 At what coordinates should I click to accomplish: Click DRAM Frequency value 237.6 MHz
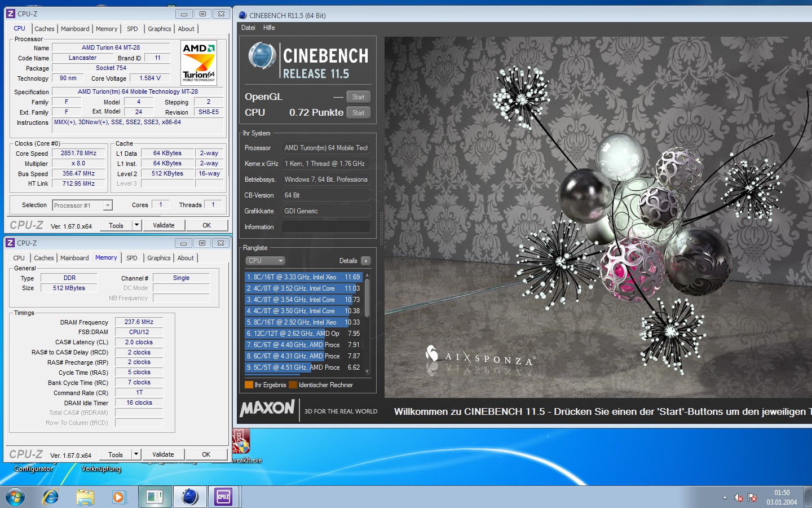[139, 322]
